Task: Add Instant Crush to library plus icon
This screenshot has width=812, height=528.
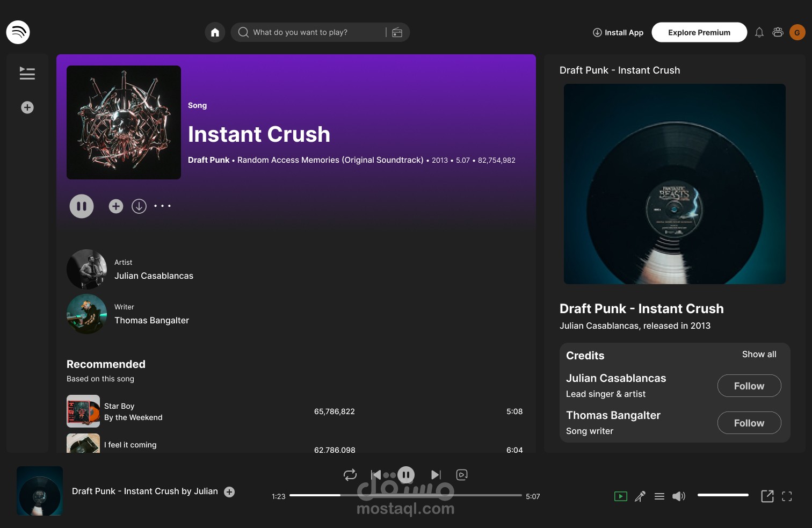Action: coord(116,206)
